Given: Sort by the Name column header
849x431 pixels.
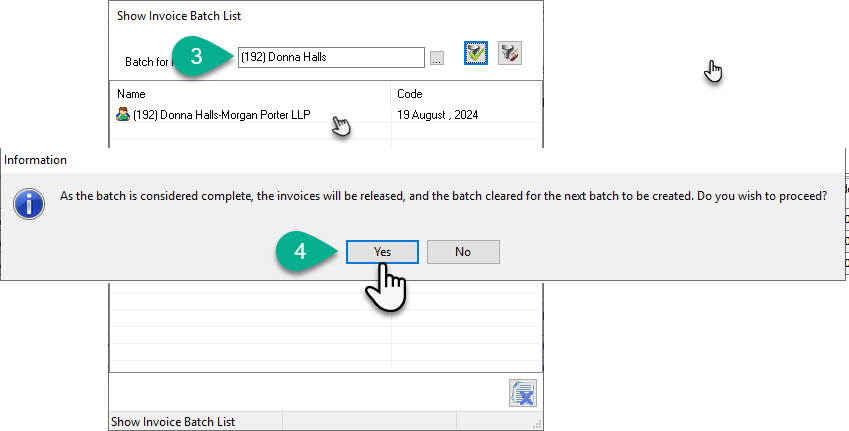Looking at the screenshot, I should (x=250, y=94).
